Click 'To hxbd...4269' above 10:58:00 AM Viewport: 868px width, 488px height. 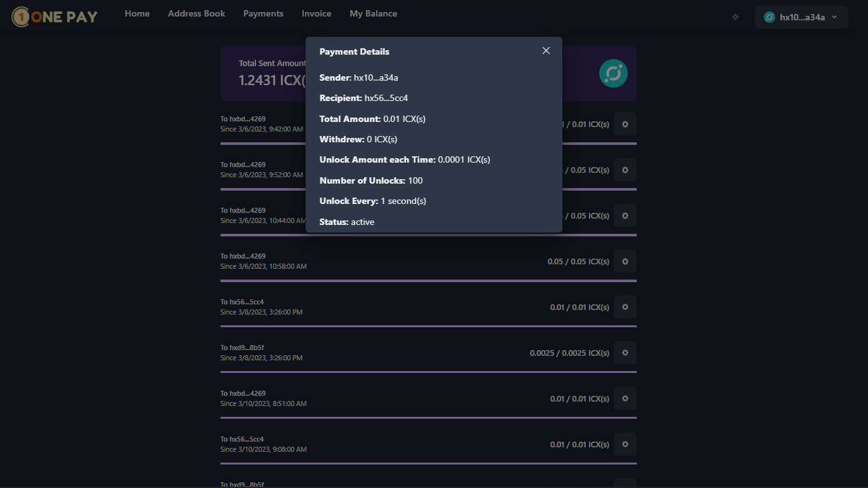click(x=243, y=256)
